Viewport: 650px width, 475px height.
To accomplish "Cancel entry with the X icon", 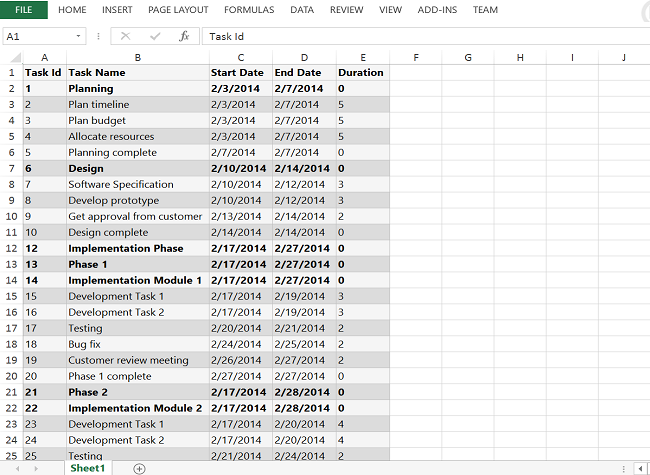I will point(125,36).
